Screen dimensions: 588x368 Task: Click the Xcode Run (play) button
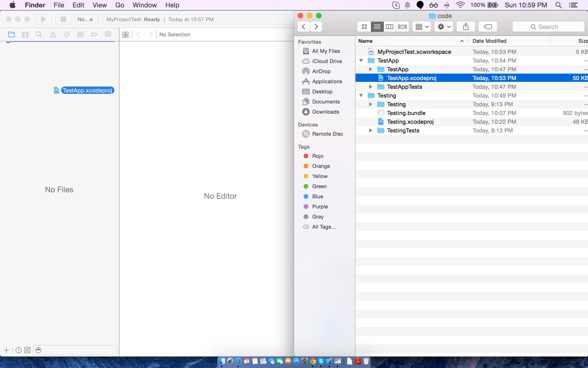coord(44,19)
